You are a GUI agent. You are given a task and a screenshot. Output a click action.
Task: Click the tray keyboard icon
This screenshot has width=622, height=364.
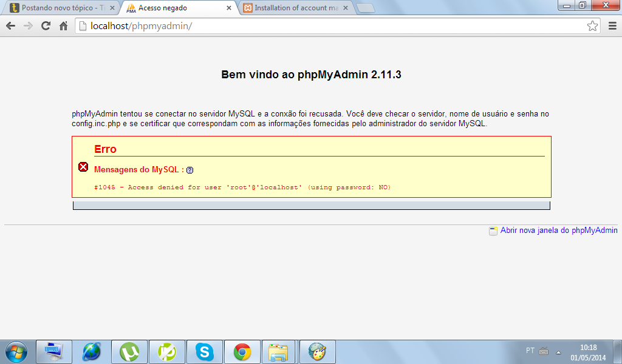tap(544, 351)
